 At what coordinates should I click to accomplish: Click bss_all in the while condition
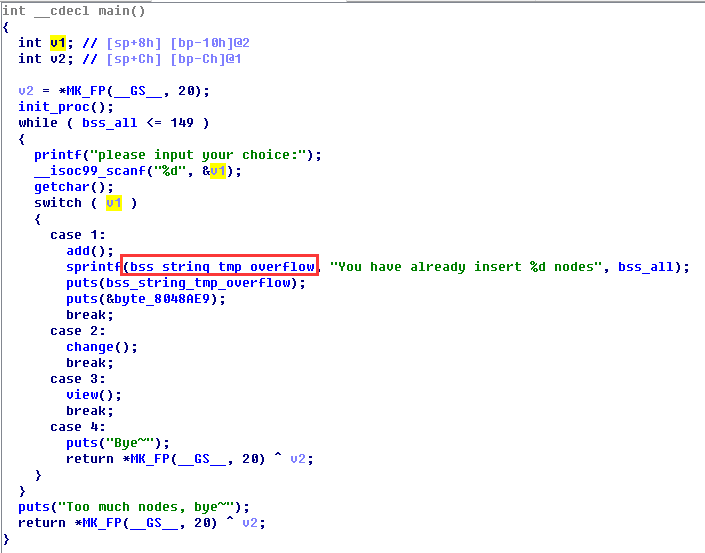(109, 123)
